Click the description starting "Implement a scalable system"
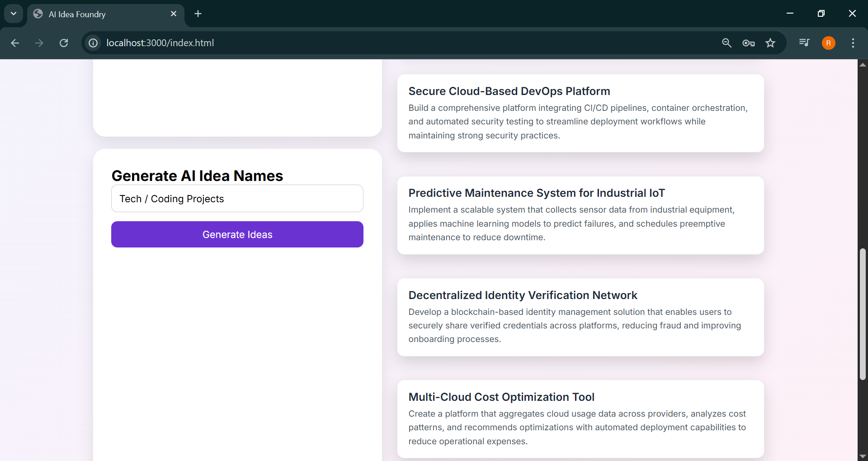Viewport: 868px width, 461px height. pyautogui.click(x=571, y=223)
